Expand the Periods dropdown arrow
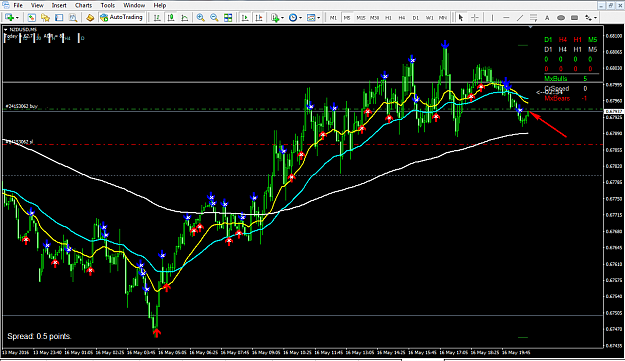The width and height of the screenshot is (625, 361). click(301, 18)
